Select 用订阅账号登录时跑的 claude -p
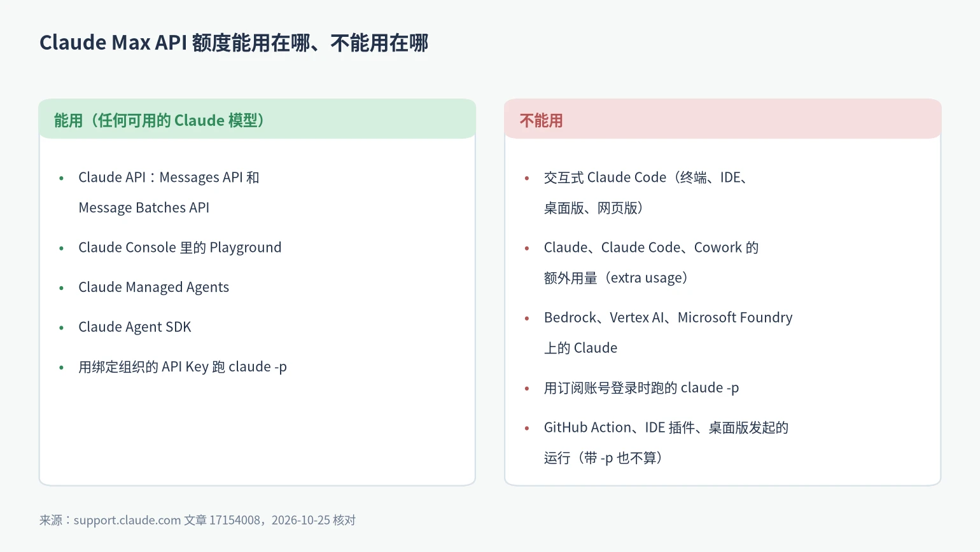This screenshot has width=980, height=552. coord(641,388)
